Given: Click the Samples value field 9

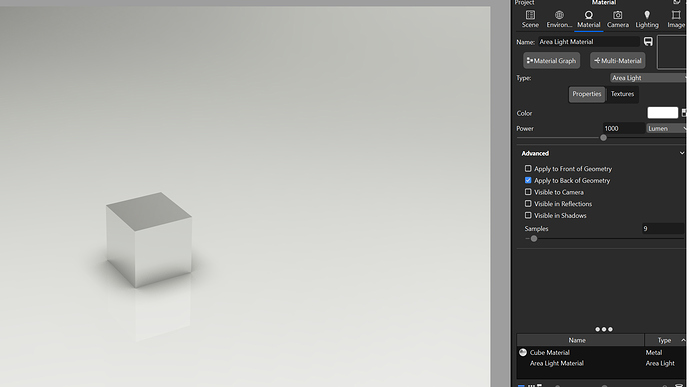Looking at the screenshot, I should pos(663,229).
